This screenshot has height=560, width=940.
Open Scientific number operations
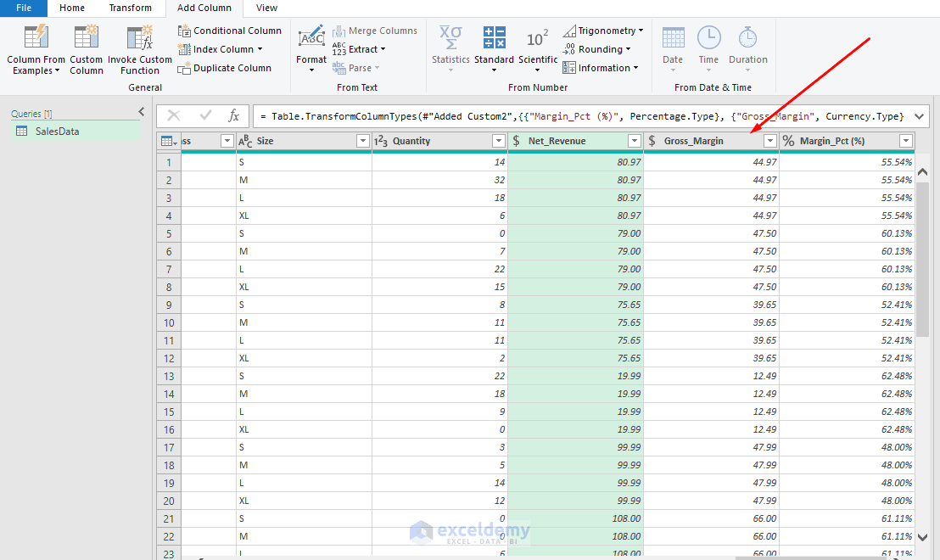(538, 50)
